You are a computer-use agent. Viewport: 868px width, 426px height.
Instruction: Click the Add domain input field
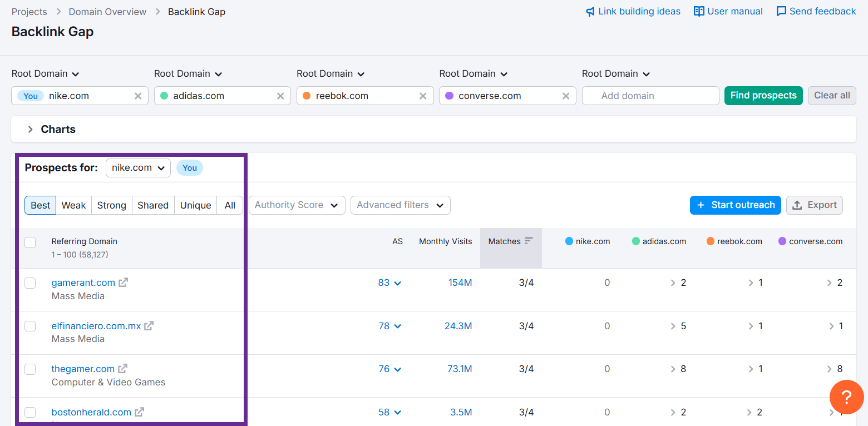pyautogui.click(x=650, y=96)
